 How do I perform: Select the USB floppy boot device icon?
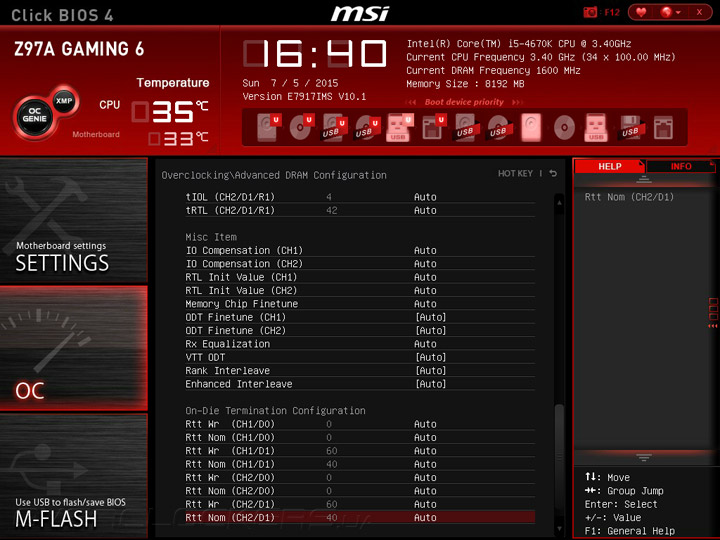tap(631, 127)
